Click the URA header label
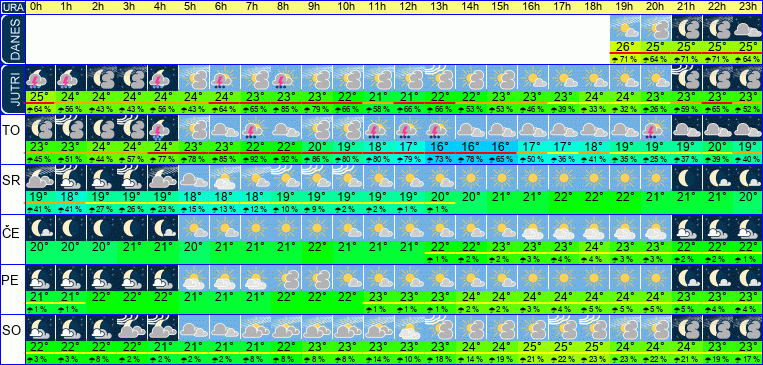This screenshot has width=763, height=365. (x=12, y=7)
